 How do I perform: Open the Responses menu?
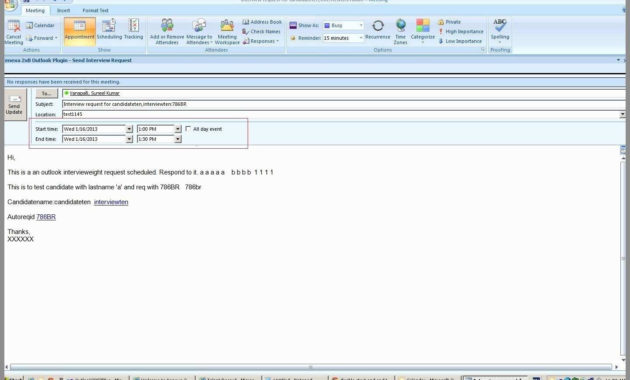click(260, 41)
